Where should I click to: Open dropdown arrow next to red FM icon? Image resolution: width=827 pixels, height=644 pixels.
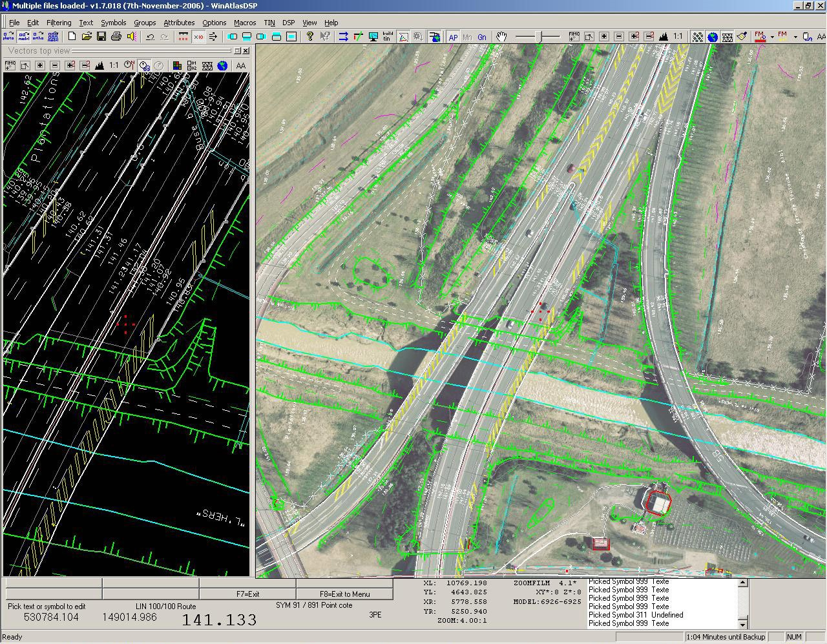[772, 37]
